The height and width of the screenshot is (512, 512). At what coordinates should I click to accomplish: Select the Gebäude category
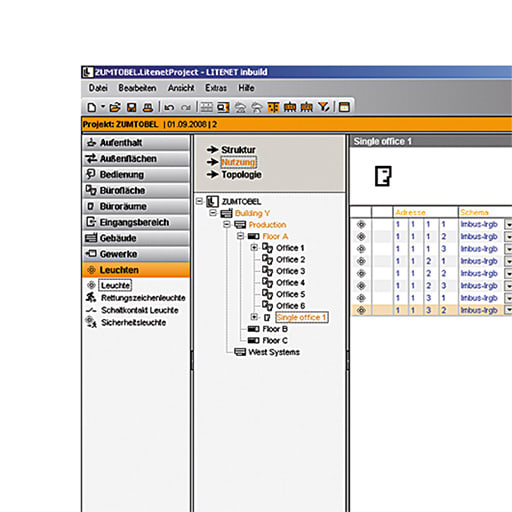click(x=136, y=238)
